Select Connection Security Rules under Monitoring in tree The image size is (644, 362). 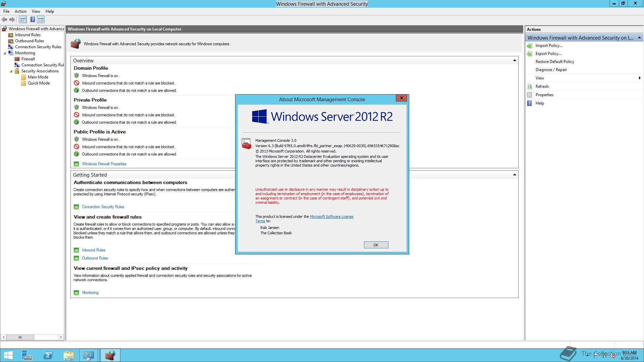[x=42, y=65]
